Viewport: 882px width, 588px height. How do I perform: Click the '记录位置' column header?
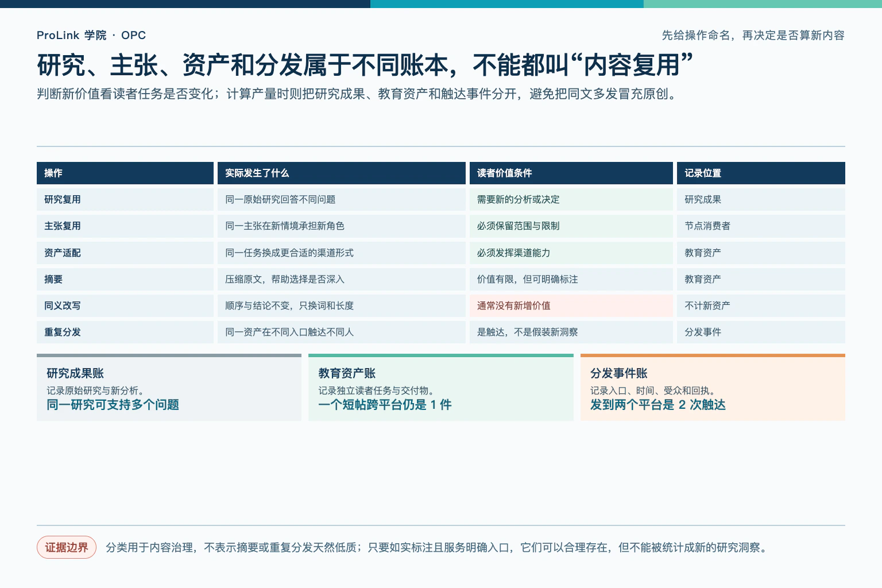(x=761, y=173)
